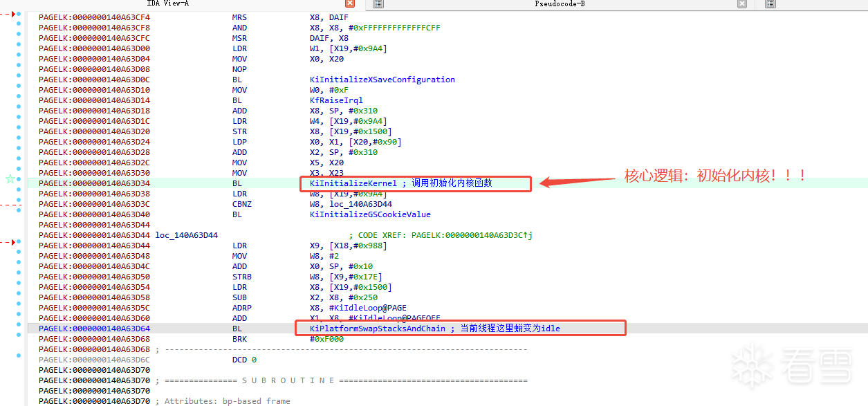The image size is (868, 406).
Task: Click the KiPlatformSwapStacksAndChain function name
Action: pos(378,329)
